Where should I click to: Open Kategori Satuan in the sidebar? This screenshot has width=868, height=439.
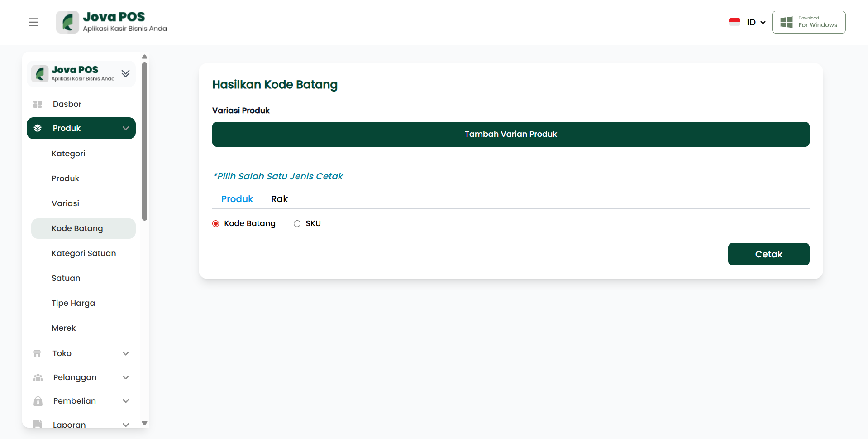(x=84, y=253)
